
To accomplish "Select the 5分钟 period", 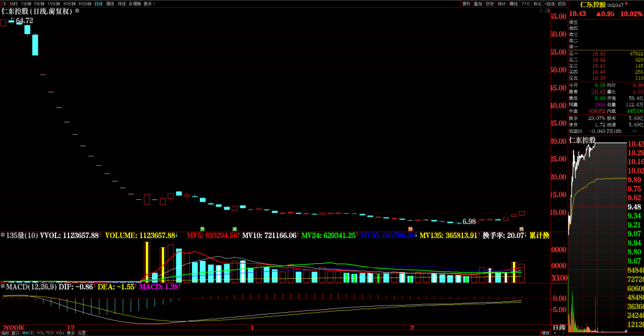I will pos(39,4).
